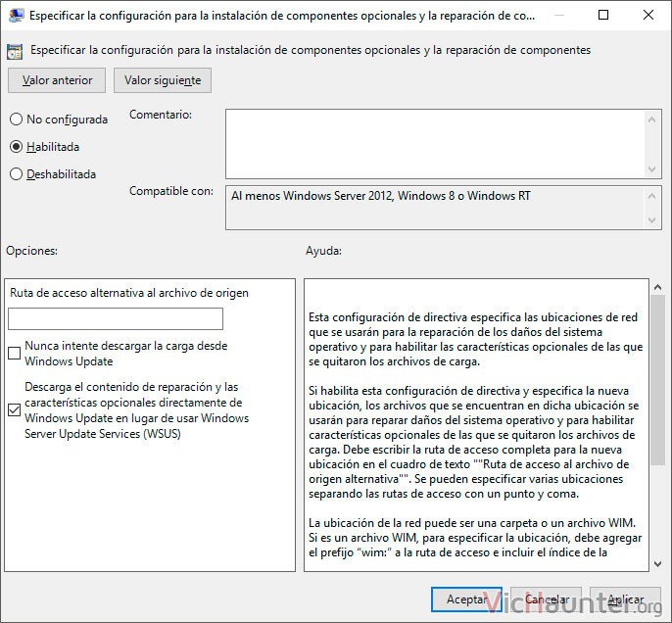Image resolution: width=672 pixels, height=623 pixels.
Task: Go to Valor anterior setting
Action: 57,80
